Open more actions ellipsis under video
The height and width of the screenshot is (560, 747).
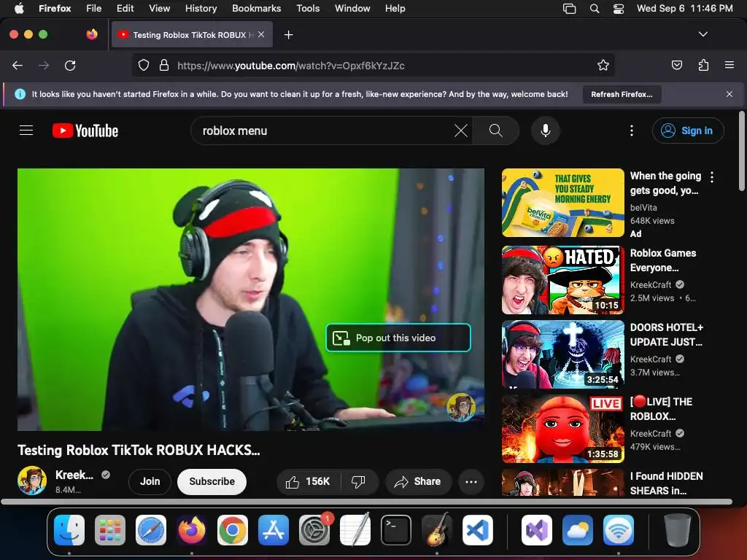[x=471, y=482]
